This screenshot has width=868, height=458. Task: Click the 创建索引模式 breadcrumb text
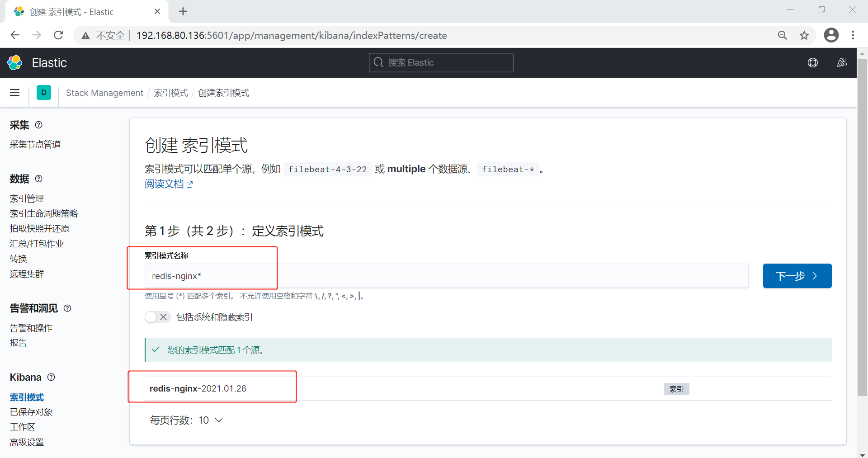224,93
